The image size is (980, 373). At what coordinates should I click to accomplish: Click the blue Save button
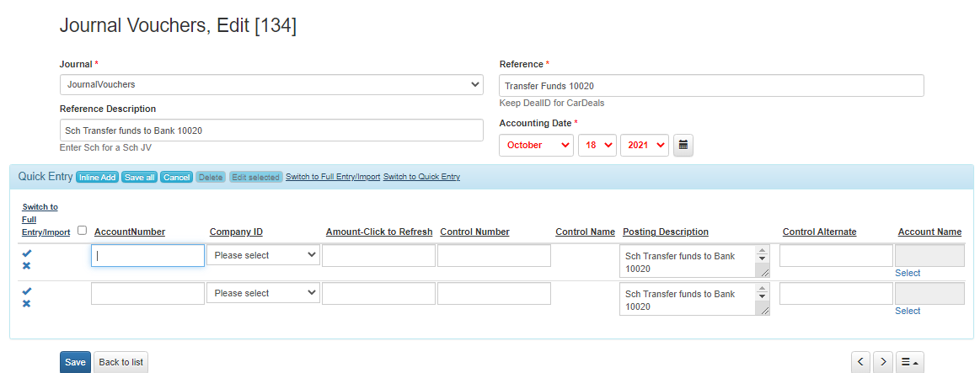point(75,362)
